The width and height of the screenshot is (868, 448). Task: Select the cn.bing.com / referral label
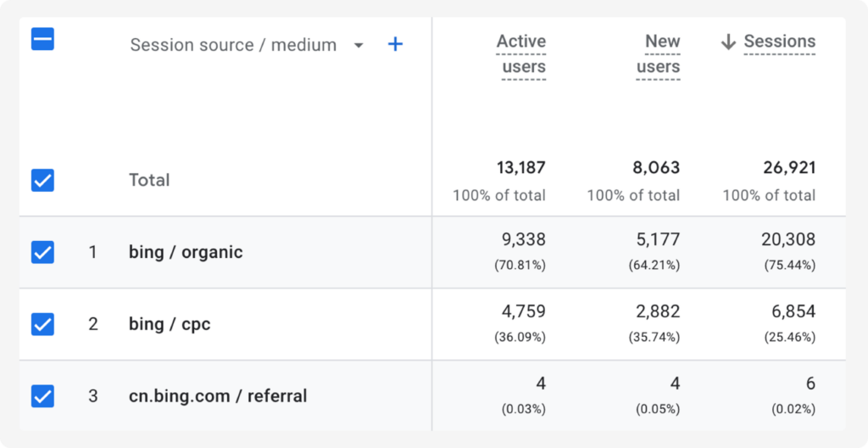coord(218,396)
